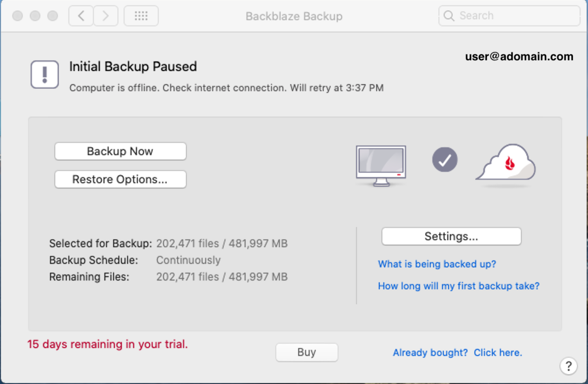
Task: Click the Remaining Files count value
Action: [222, 277]
